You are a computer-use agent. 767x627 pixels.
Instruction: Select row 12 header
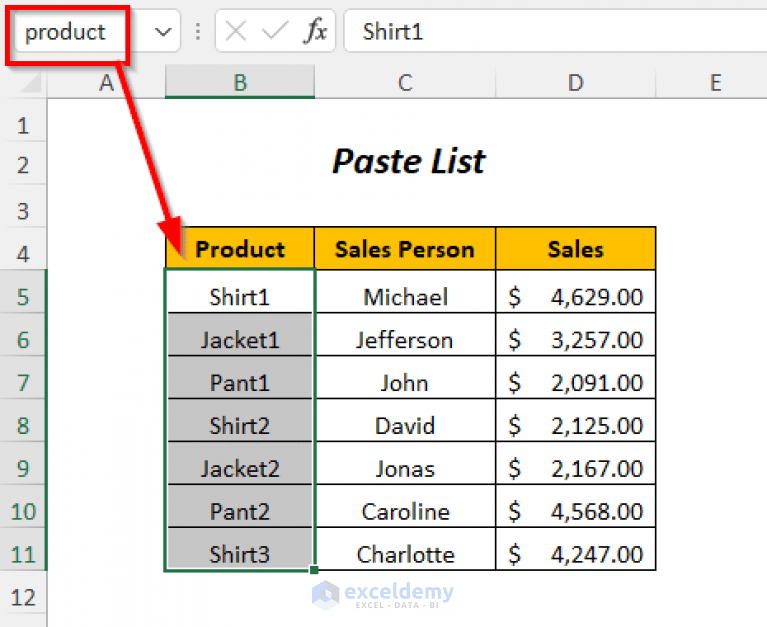pos(24,598)
